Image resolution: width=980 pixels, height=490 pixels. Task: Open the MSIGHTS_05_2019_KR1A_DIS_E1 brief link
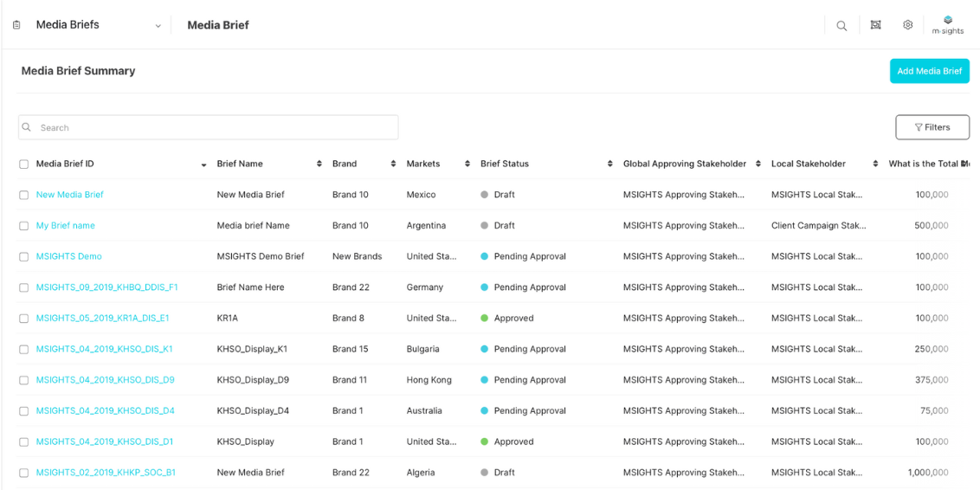102,319
